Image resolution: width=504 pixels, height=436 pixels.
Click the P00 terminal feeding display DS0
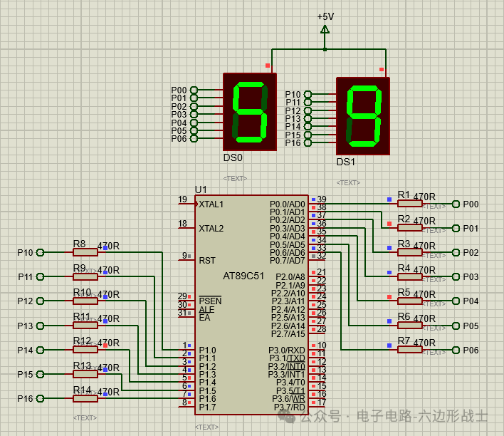(194, 90)
